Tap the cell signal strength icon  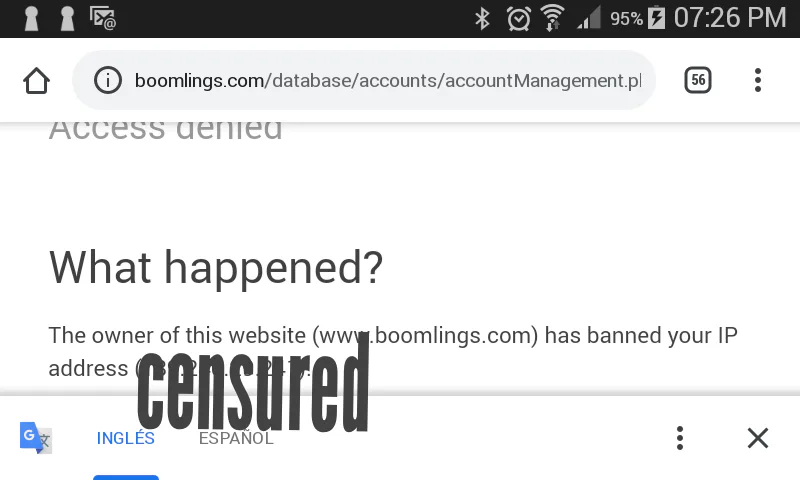coord(588,18)
